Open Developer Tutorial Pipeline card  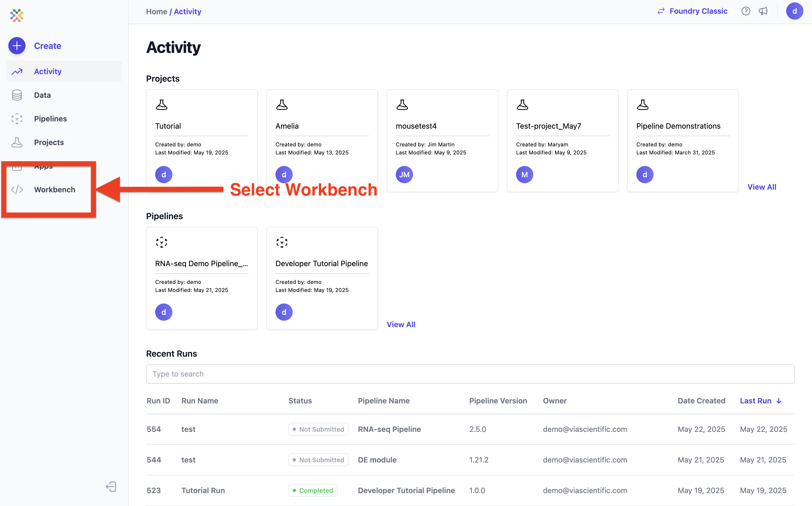(x=322, y=278)
